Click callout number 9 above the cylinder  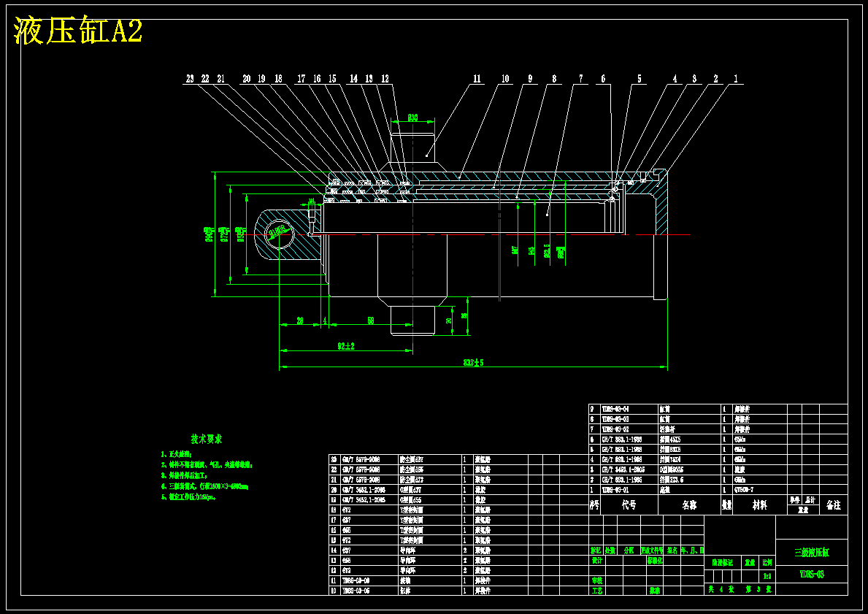(x=530, y=79)
